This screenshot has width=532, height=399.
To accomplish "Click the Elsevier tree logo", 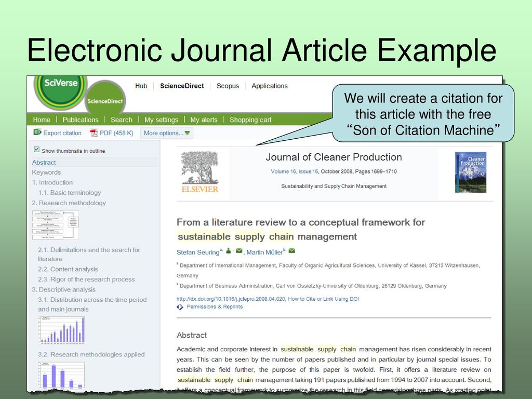I will pos(200,172).
